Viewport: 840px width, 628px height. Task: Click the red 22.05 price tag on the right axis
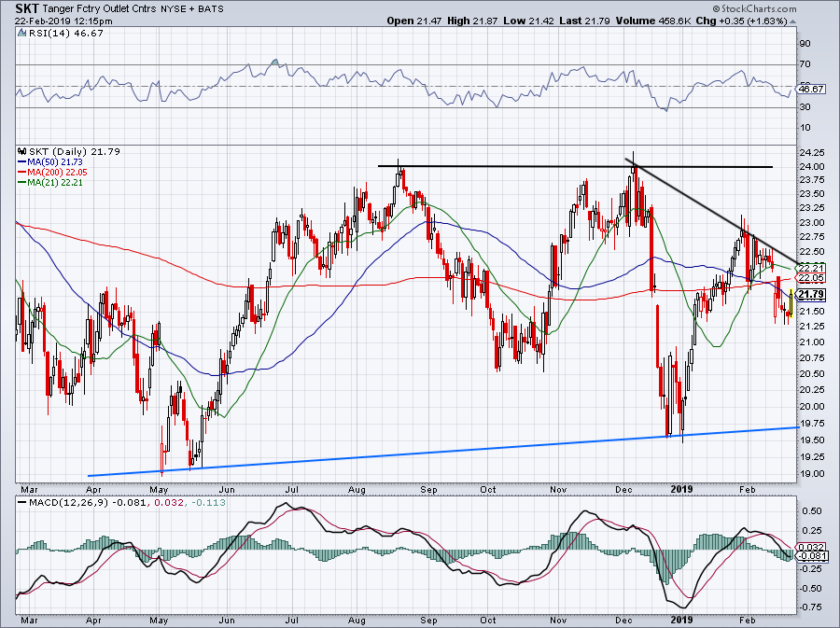[x=812, y=278]
